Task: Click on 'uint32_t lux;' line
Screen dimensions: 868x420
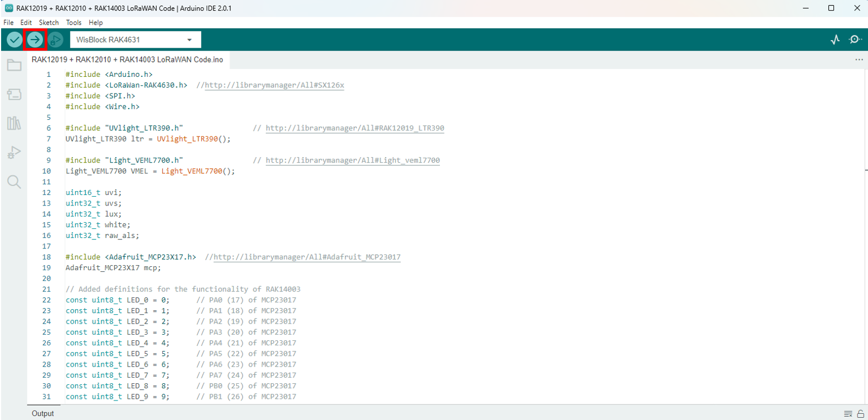Action: [93, 214]
